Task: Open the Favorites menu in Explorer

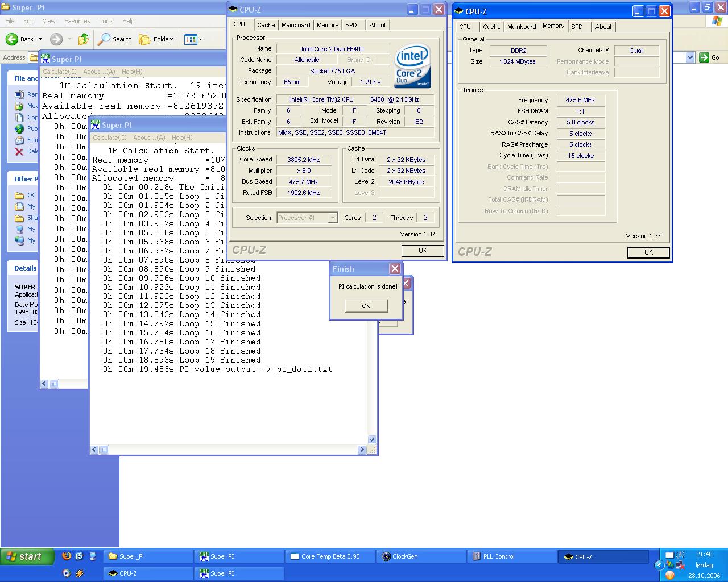Action: pyautogui.click(x=77, y=21)
